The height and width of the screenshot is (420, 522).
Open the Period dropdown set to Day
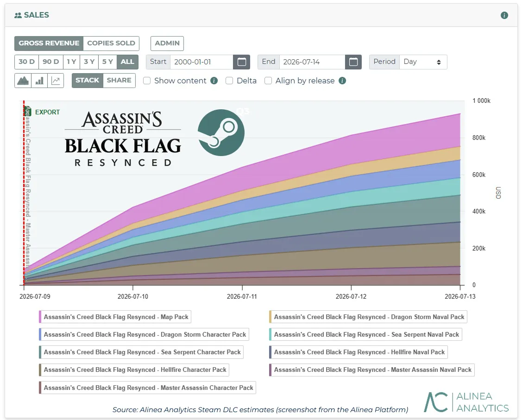click(423, 62)
